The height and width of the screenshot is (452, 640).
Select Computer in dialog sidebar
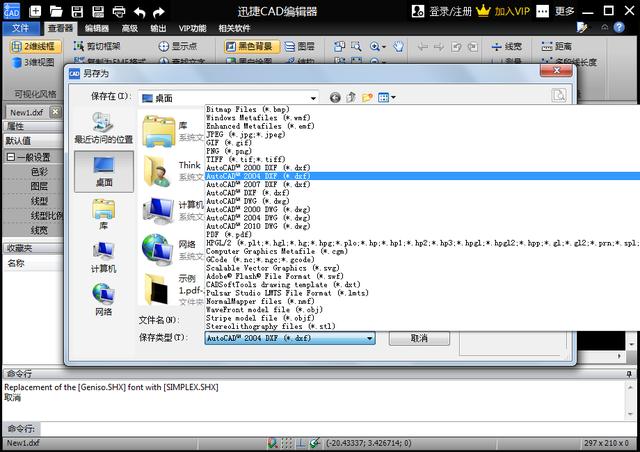pyautogui.click(x=104, y=257)
